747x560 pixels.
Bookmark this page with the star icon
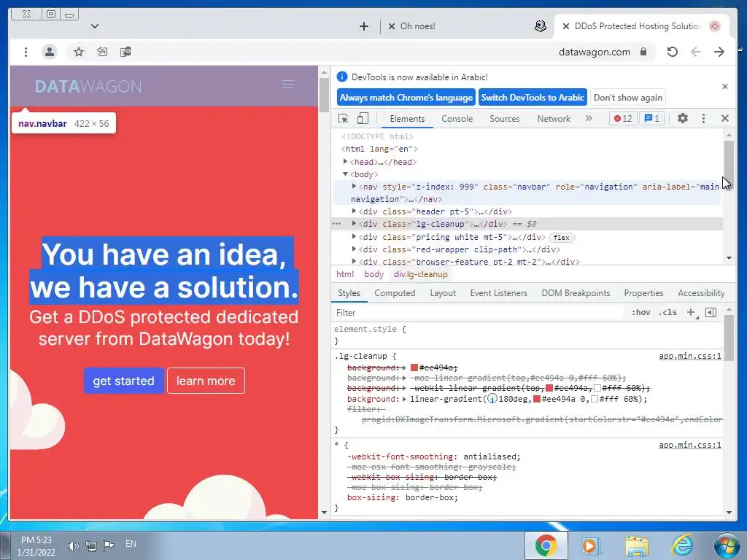click(79, 52)
